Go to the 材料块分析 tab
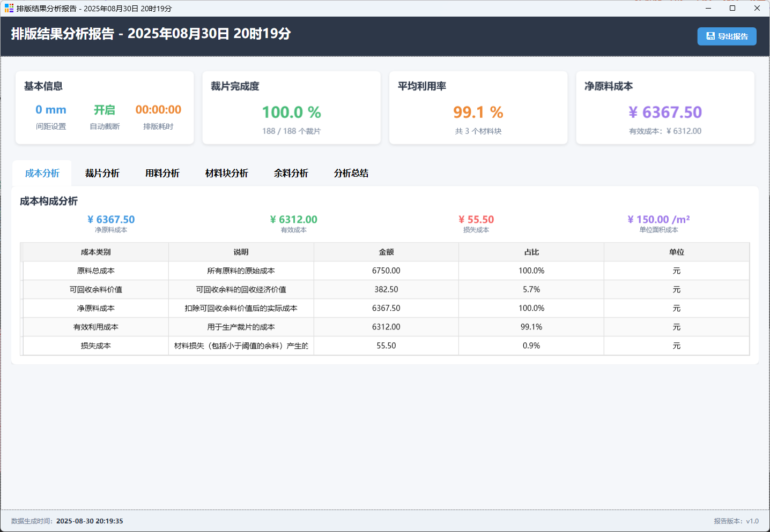The width and height of the screenshot is (770, 532). coord(227,173)
